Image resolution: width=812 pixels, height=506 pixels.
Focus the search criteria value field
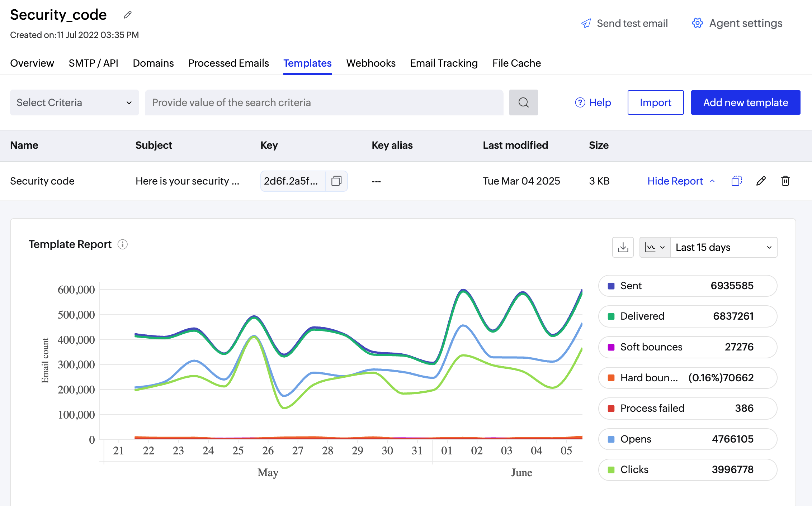pos(324,102)
